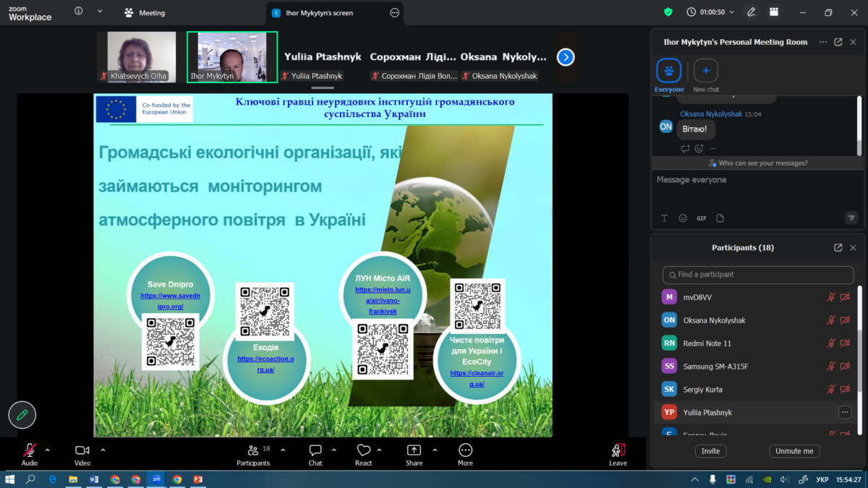
Task: Open the GIF picker in chat
Action: pos(702,218)
